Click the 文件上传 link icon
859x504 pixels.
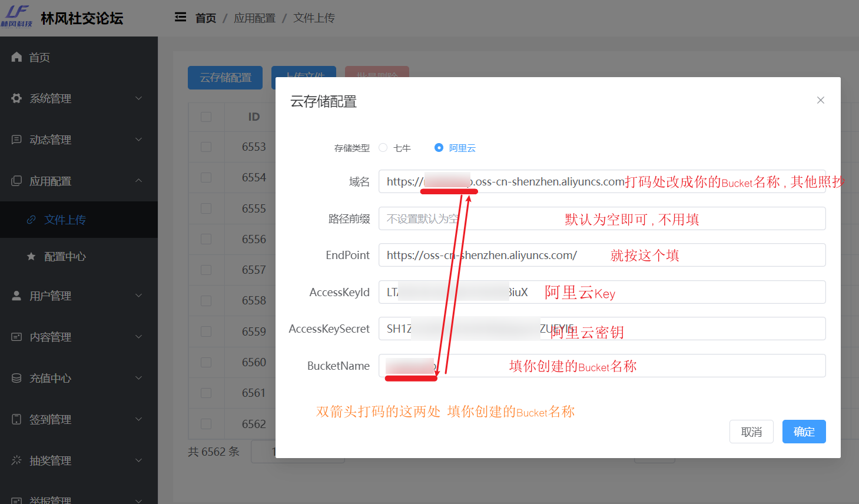[x=31, y=220]
